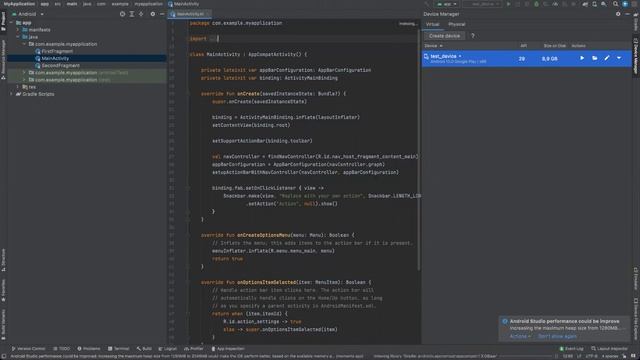Open the Structure side tab
This screenshot has height=360, width=640.
pos(3,260)
